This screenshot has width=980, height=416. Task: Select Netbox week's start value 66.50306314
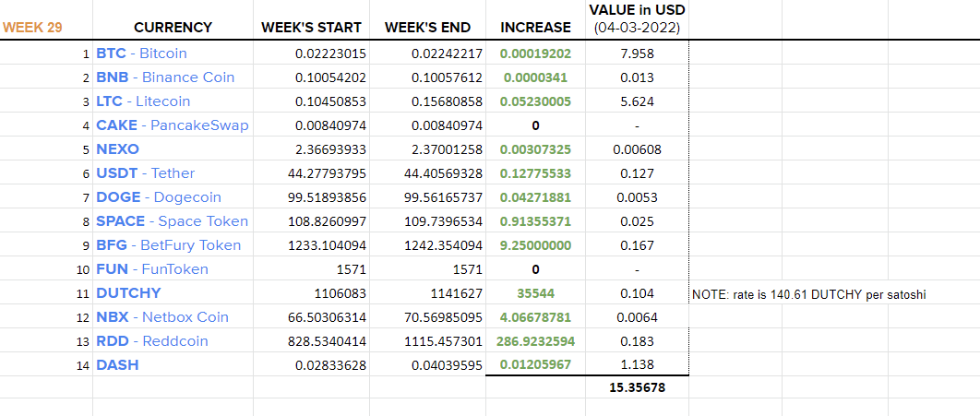[327, 317]
